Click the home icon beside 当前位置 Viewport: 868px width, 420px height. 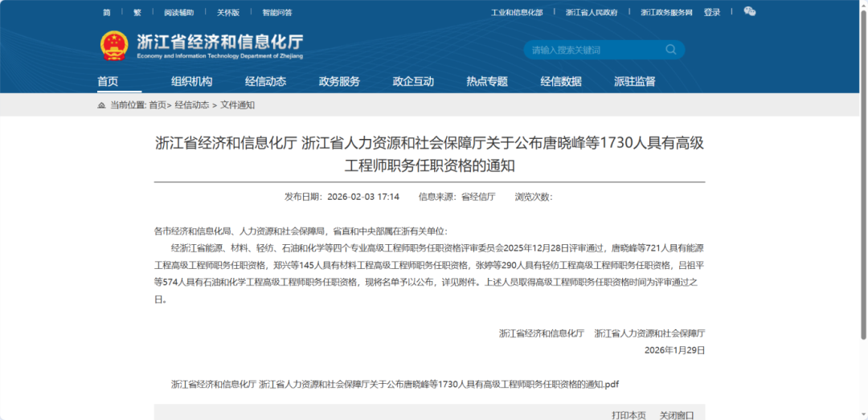click(x=101, y=105)
